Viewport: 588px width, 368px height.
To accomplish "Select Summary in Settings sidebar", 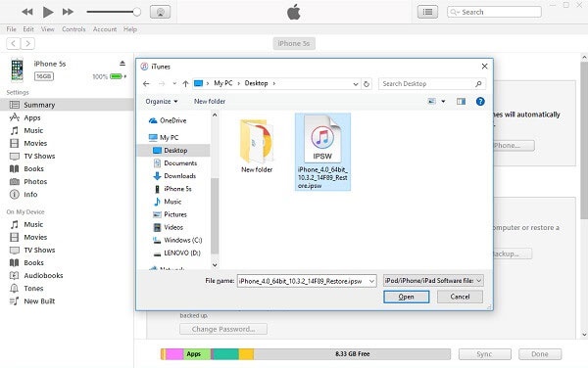I will (67, 105).
